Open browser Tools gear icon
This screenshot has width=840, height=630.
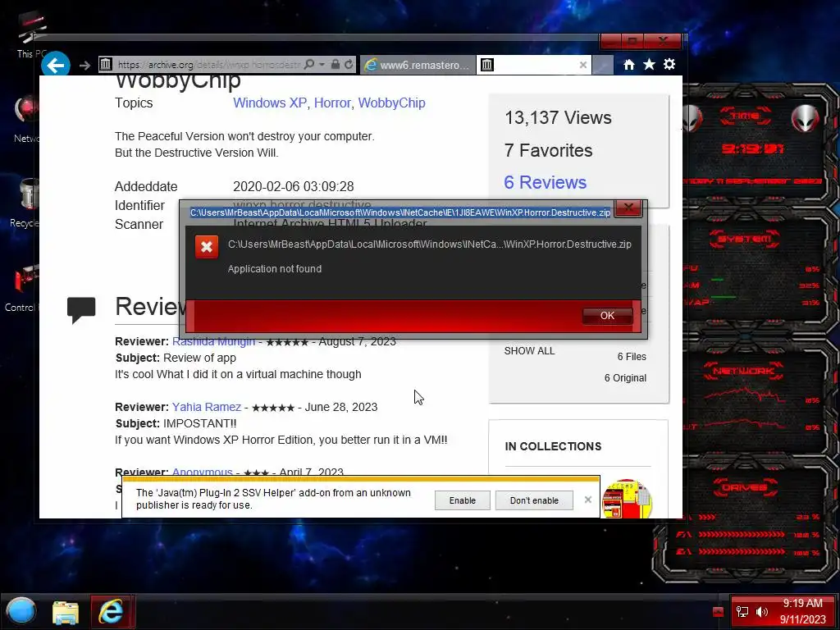(669, 65)
